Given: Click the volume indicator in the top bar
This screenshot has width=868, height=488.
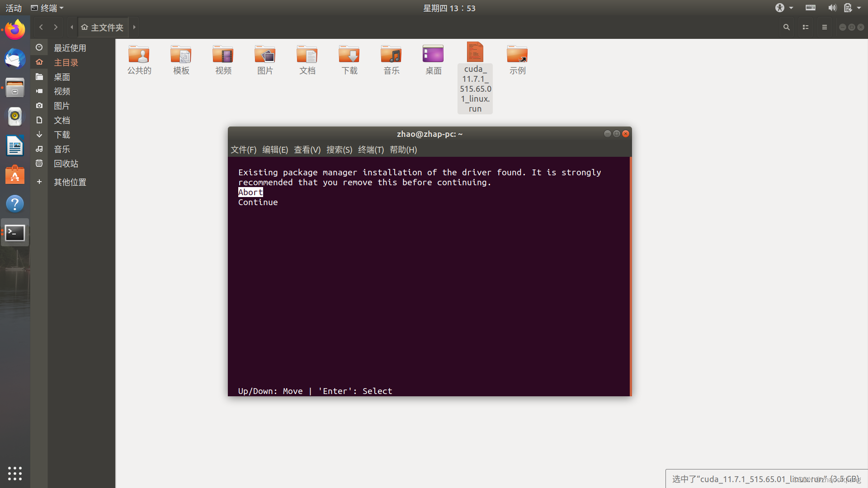Looking at the screenshot, I should [x=832, y=8].
